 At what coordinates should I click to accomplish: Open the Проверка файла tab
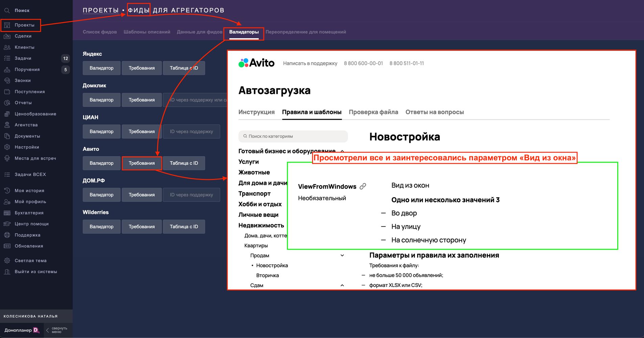pos(374,112)
